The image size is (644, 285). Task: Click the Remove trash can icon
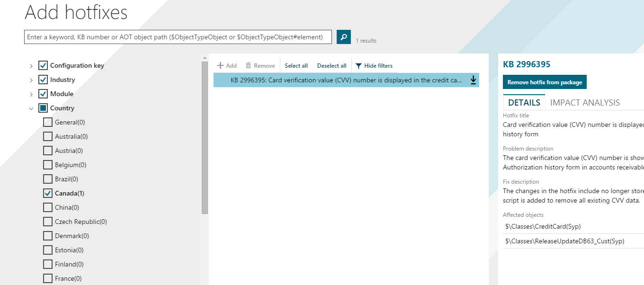click(248, 66)
